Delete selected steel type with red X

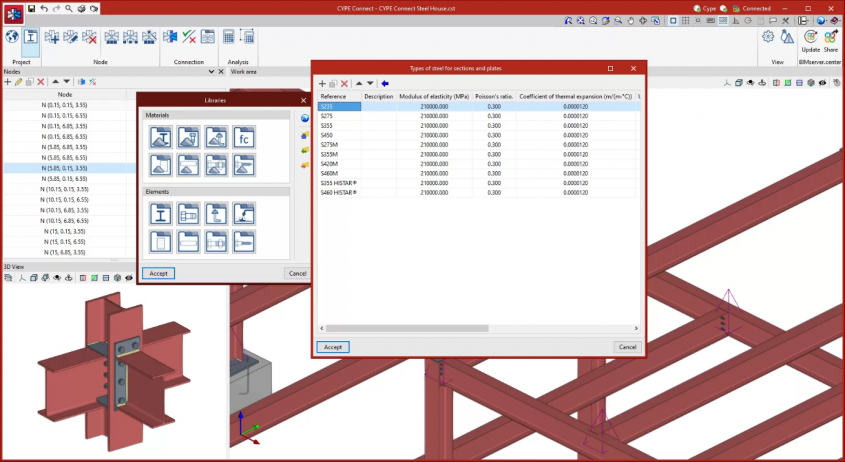[344, 84]
